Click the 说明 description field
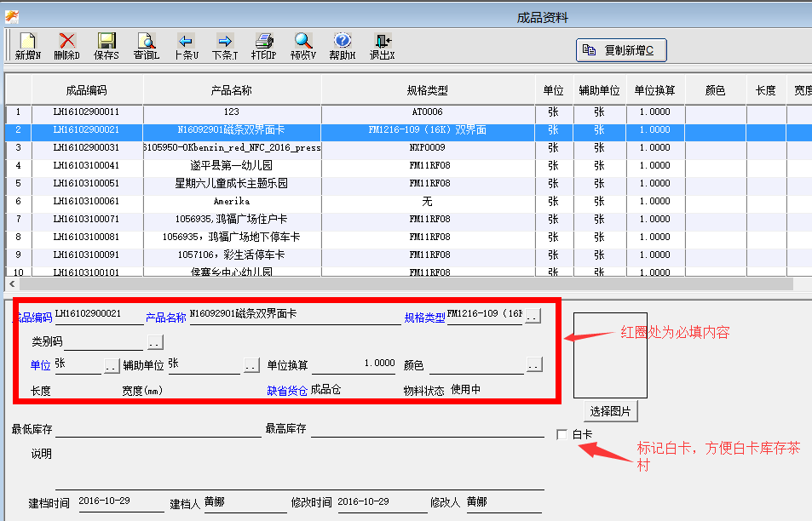The image size is (812, 521). point(299,468)
